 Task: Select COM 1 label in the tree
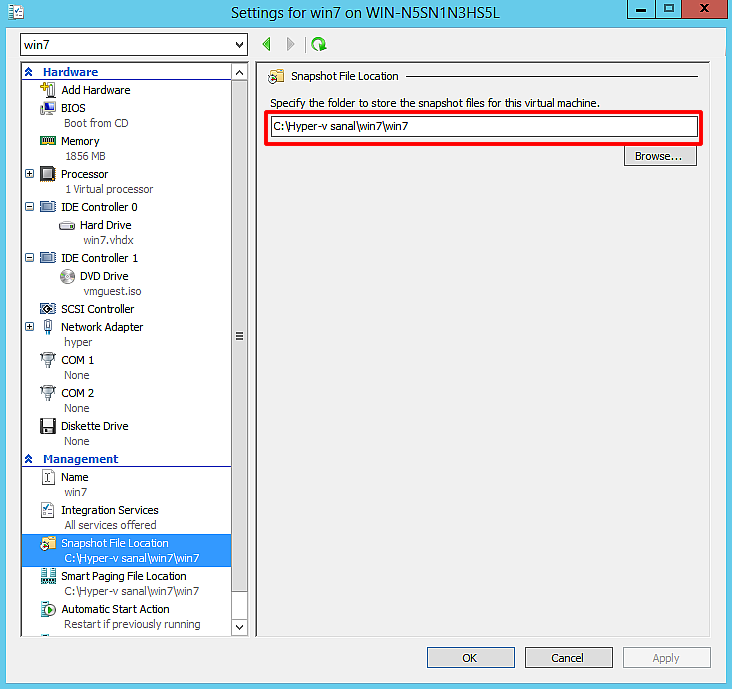click(x=77, y=360)
